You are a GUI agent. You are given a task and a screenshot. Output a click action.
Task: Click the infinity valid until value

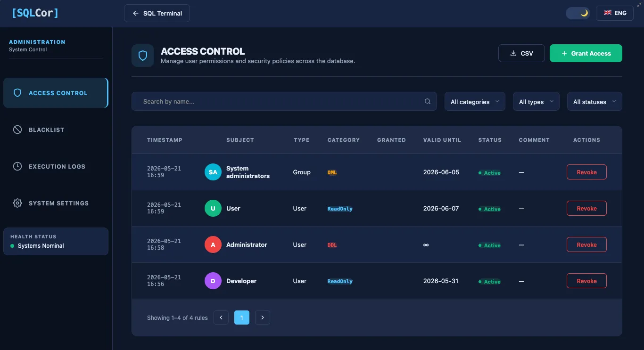tap(426, 244)
